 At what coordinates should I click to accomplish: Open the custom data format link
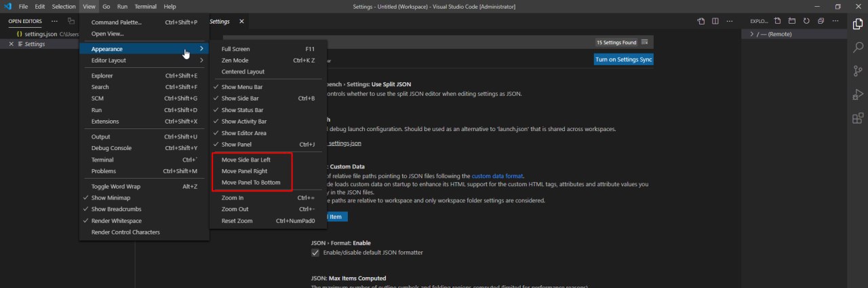497,176
